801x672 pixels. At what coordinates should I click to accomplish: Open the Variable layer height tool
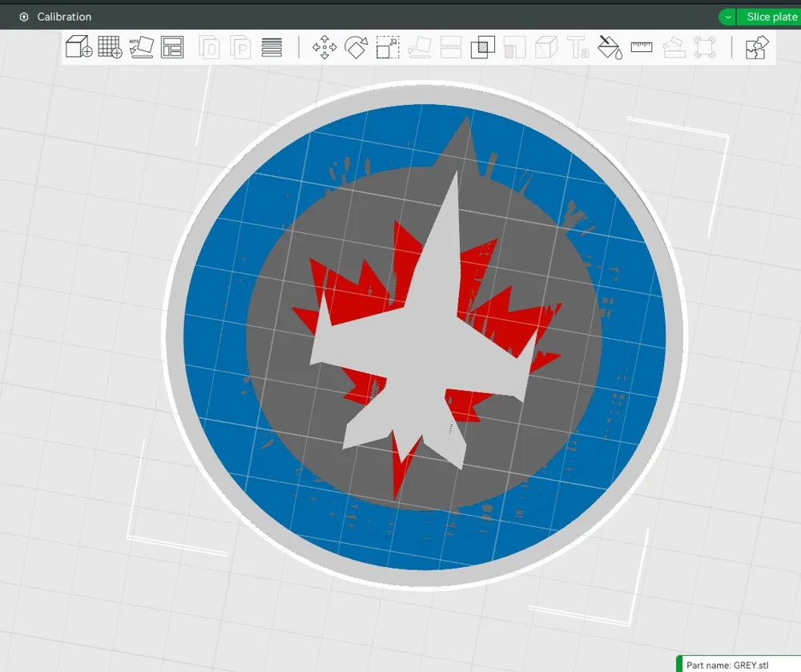(272, 47)
